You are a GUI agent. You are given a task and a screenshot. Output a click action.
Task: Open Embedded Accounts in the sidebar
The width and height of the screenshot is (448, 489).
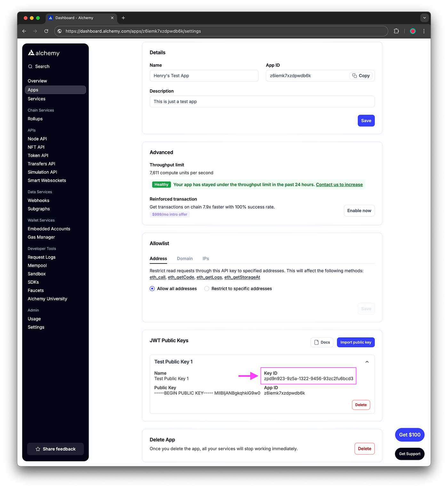point(49,229)
